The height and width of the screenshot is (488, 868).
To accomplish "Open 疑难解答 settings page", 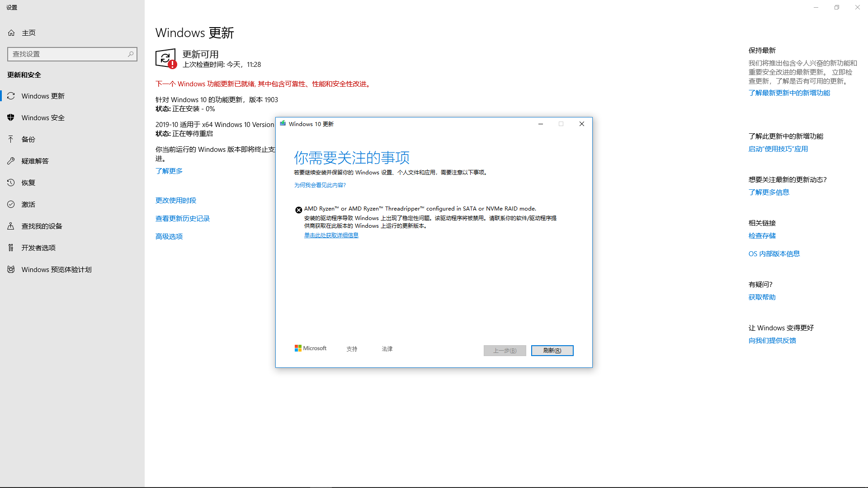I will pos(72,161).
